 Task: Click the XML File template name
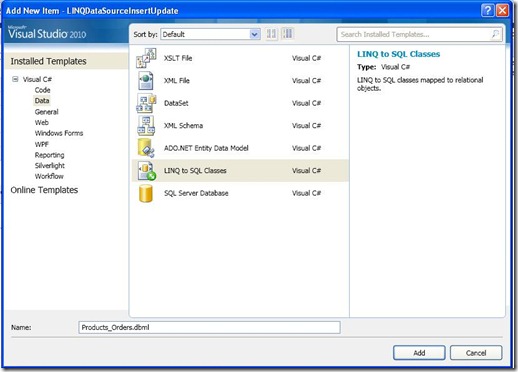point(177,81)
